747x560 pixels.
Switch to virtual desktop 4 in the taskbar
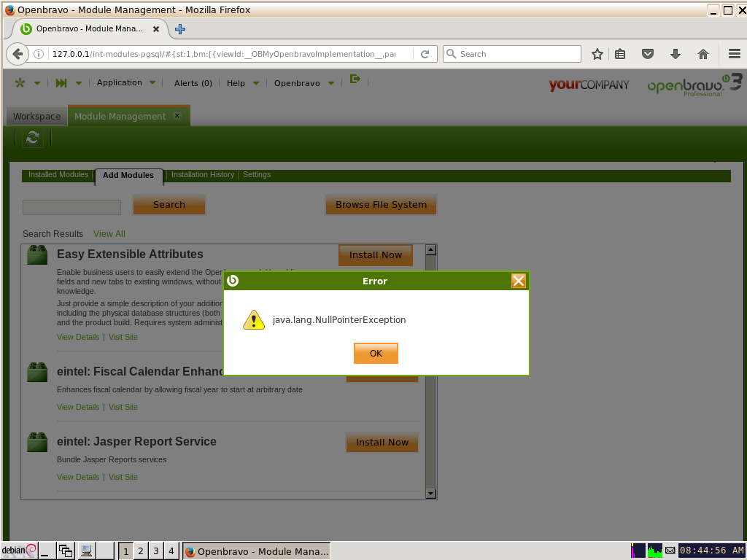(x=171, y=551)
